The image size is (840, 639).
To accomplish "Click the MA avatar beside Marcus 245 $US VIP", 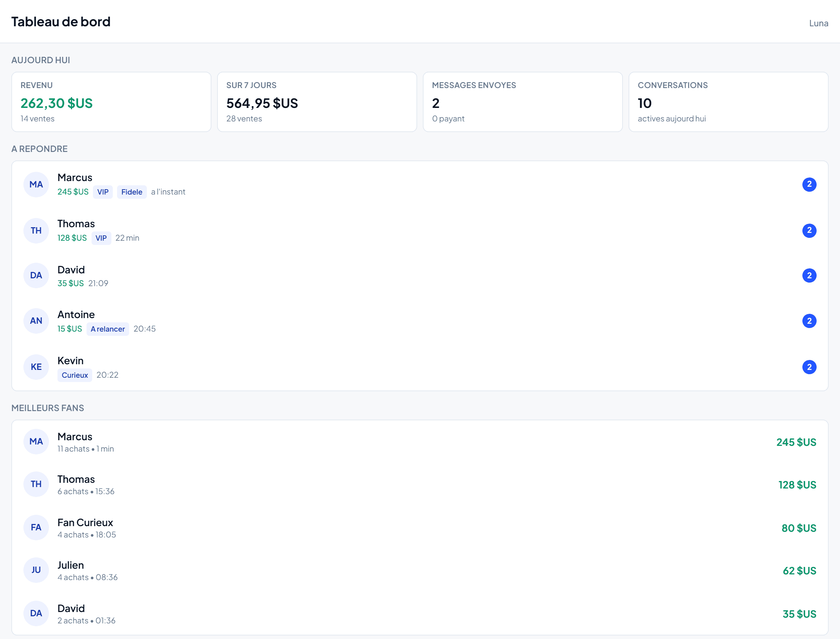I will click(36, 185).
